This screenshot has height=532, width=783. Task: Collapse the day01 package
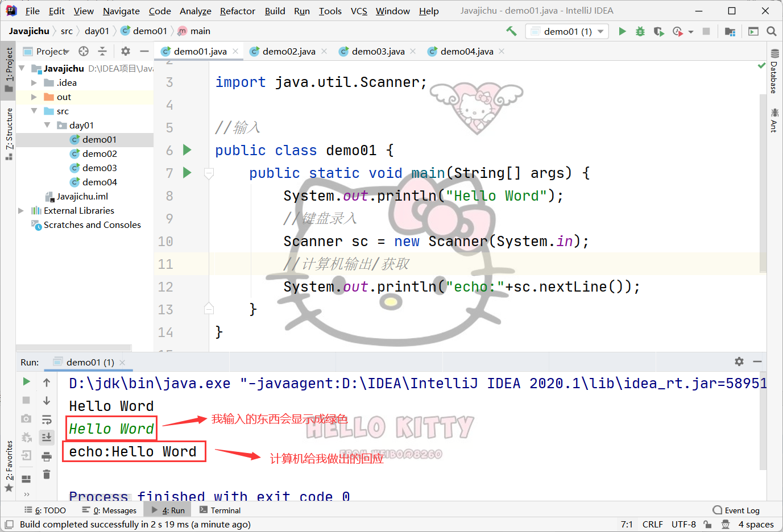pos(47,125)
